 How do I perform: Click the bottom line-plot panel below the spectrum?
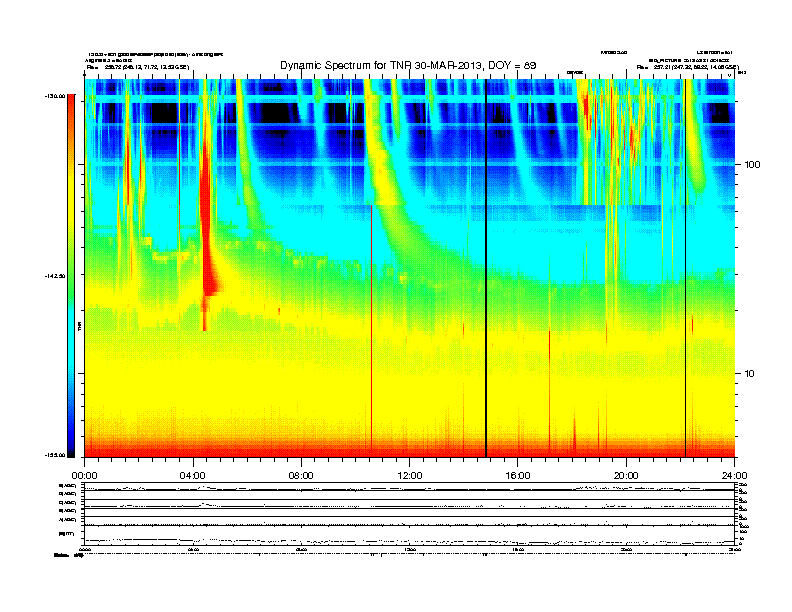(409, 535)
